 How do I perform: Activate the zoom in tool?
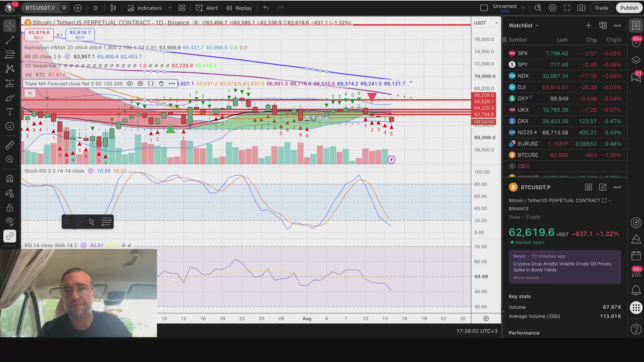click(10, 160)
